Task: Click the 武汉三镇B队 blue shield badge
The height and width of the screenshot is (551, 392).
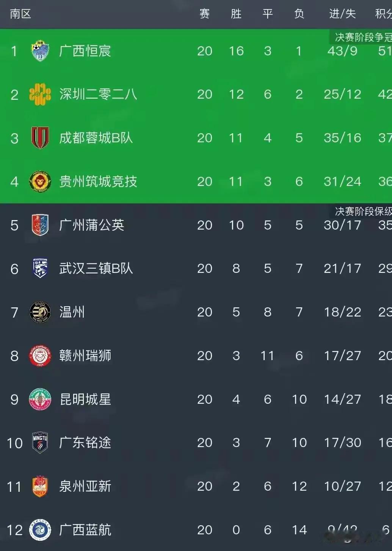Action: click(40, 268)
